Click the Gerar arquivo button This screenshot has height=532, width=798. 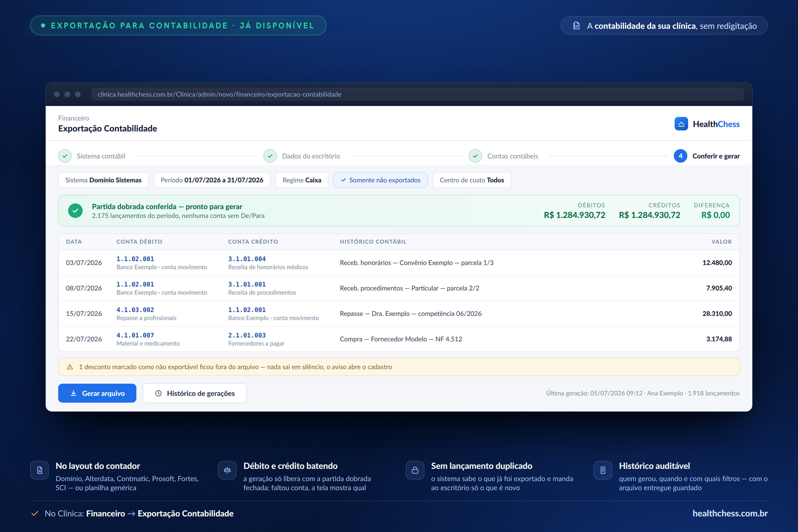click(x=97, y=393)
